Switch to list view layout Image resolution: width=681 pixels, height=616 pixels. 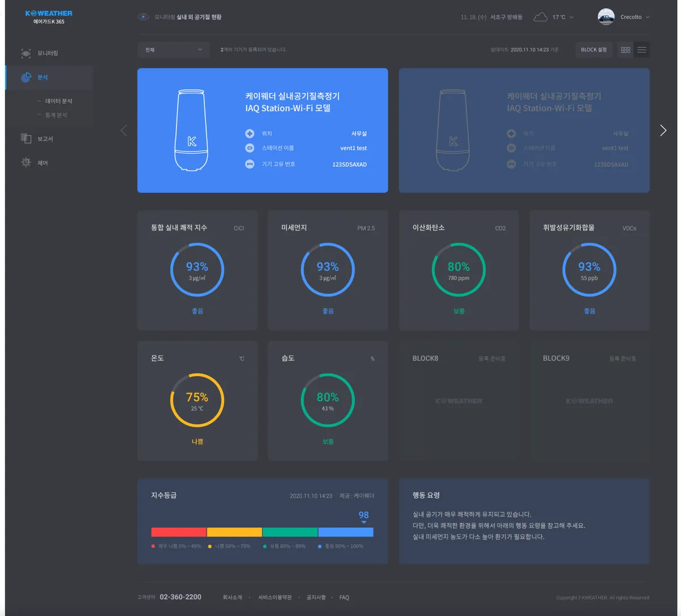coord(642,50)
